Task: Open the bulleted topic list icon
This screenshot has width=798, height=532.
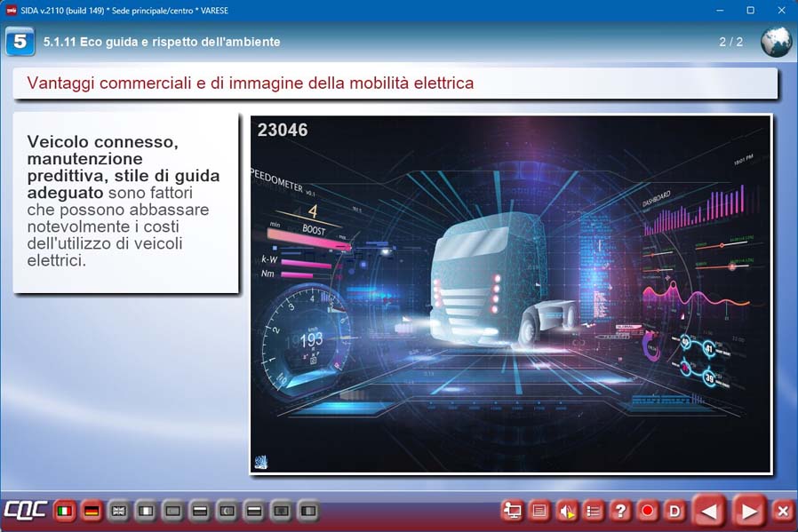Action: (594, 511)
